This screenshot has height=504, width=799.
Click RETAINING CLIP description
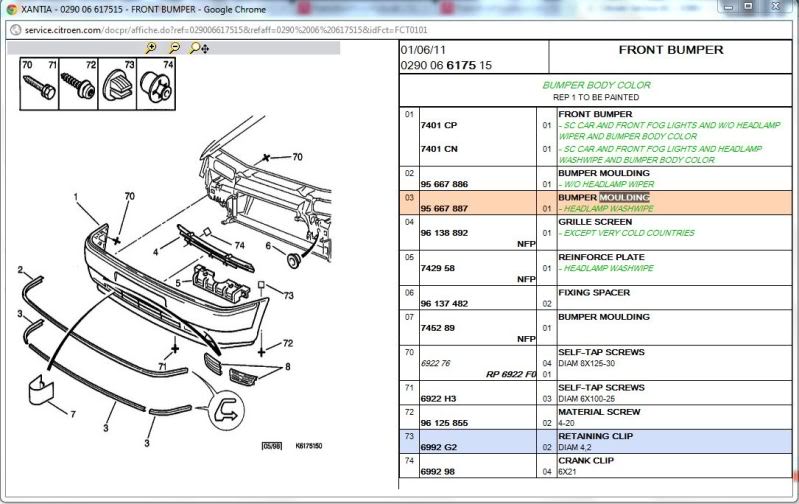(596, 436)
